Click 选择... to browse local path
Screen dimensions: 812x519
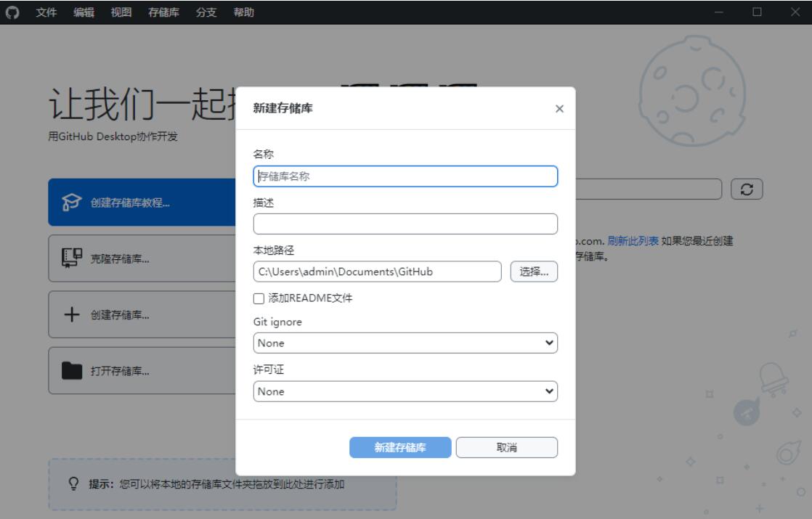tap(534, 271)
